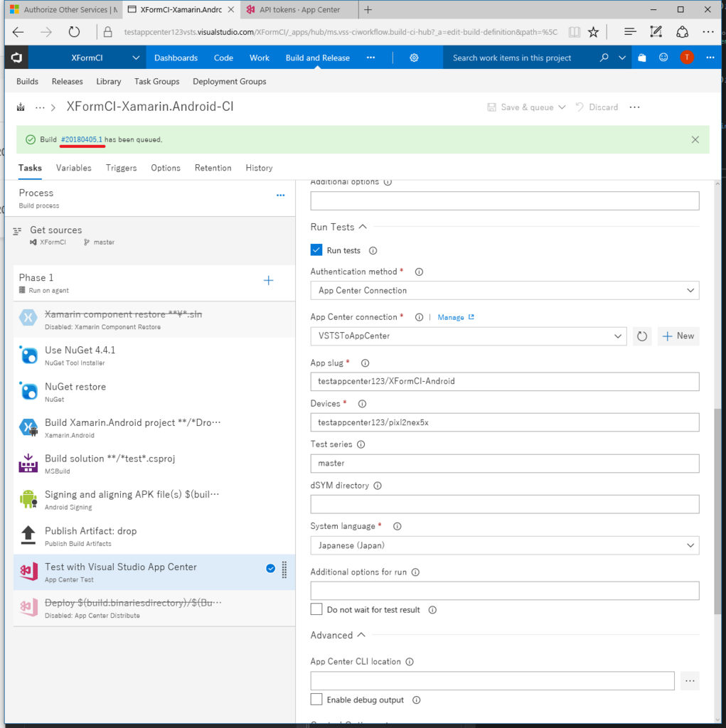
Task: Open the browser hub lines icon
Action: (630, 32)
